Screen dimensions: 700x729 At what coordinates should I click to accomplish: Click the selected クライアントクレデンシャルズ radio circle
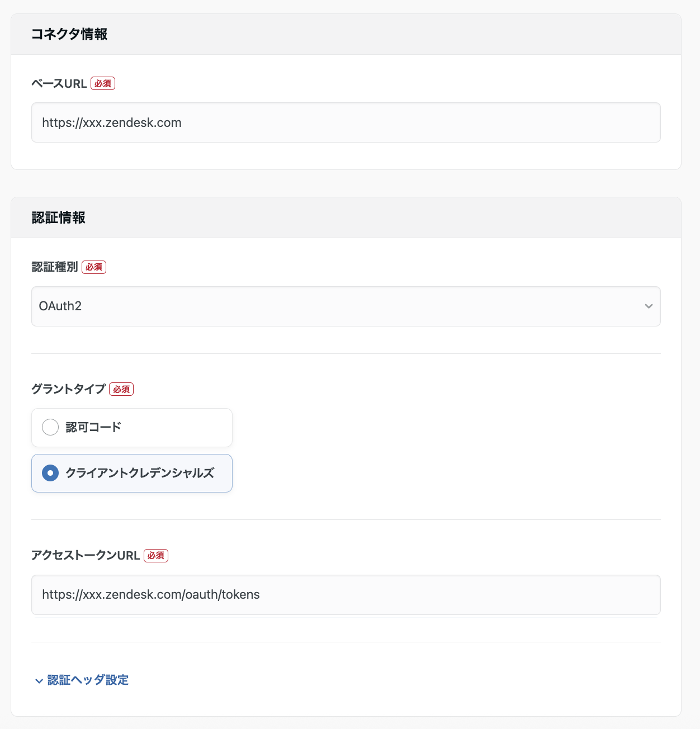[50, 473]
